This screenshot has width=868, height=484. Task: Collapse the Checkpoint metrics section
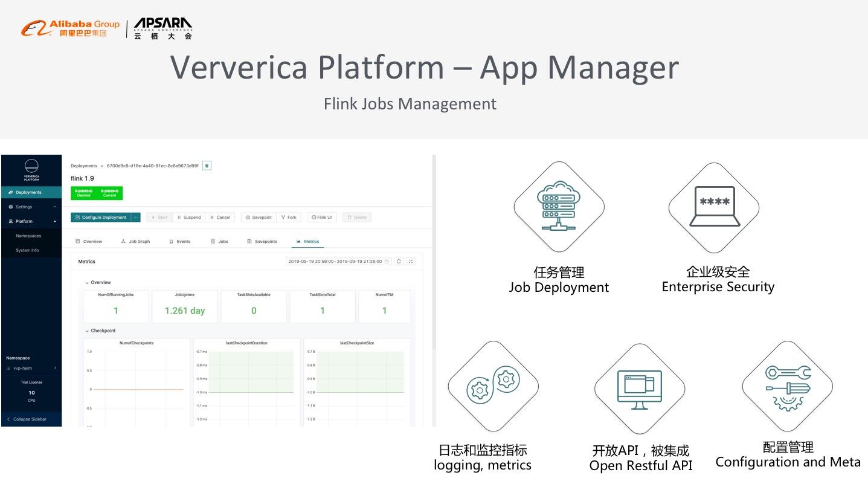100,331
